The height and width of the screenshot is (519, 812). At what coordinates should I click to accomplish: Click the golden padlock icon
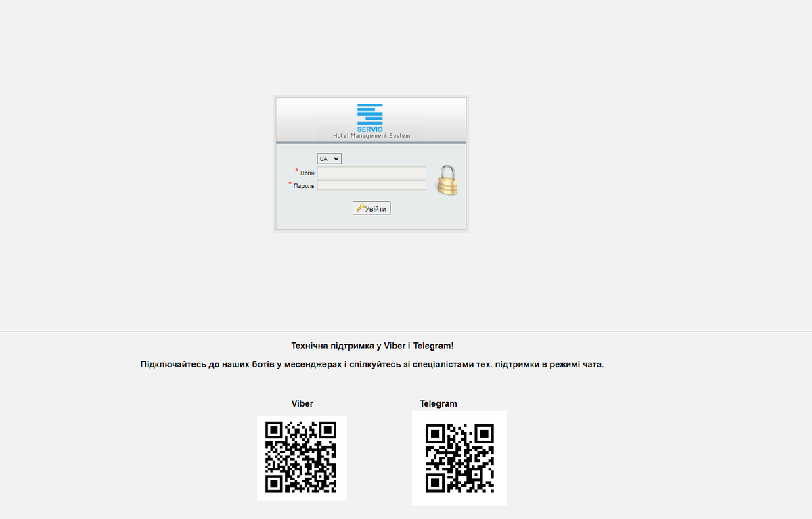(x=447, y=180)
